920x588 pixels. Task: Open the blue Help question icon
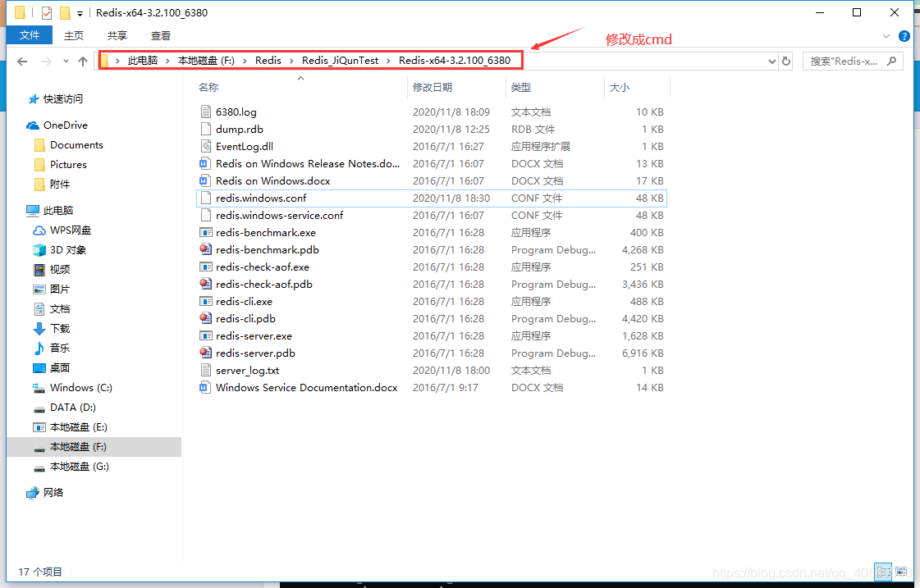(x=904, y=36)
